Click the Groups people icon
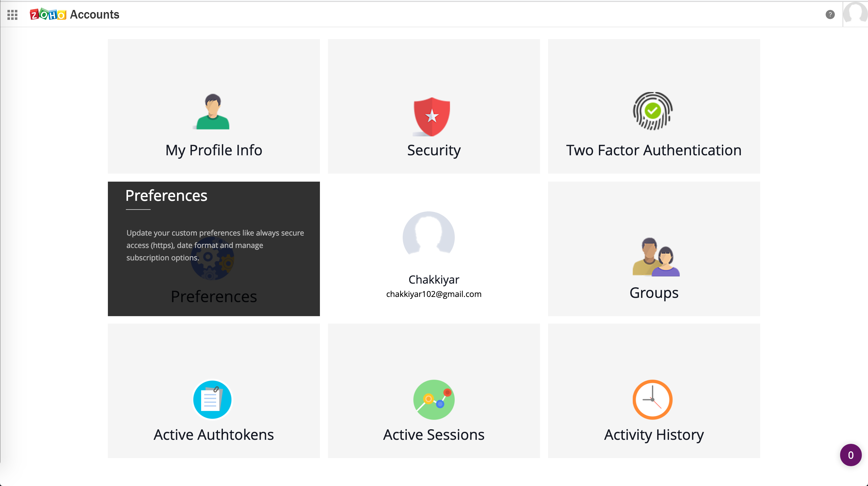This screenshot has height=486, width=868. [x=655, y=257]
